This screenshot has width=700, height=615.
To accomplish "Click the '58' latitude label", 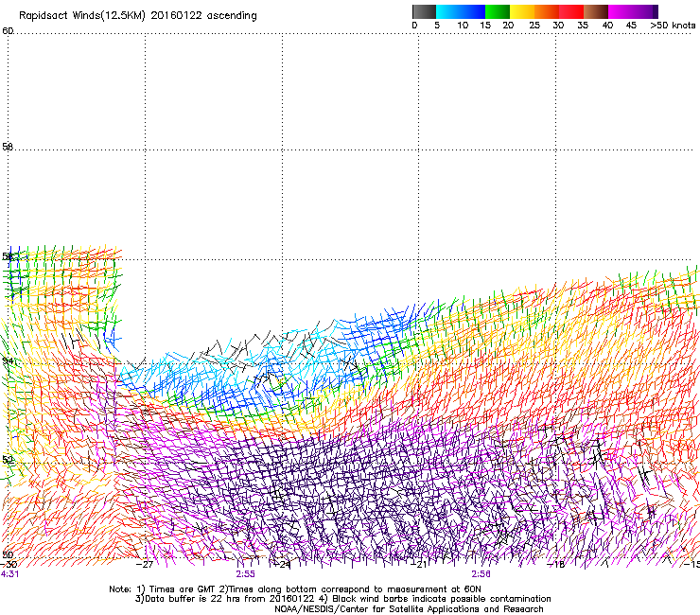I will pos(8,147).
